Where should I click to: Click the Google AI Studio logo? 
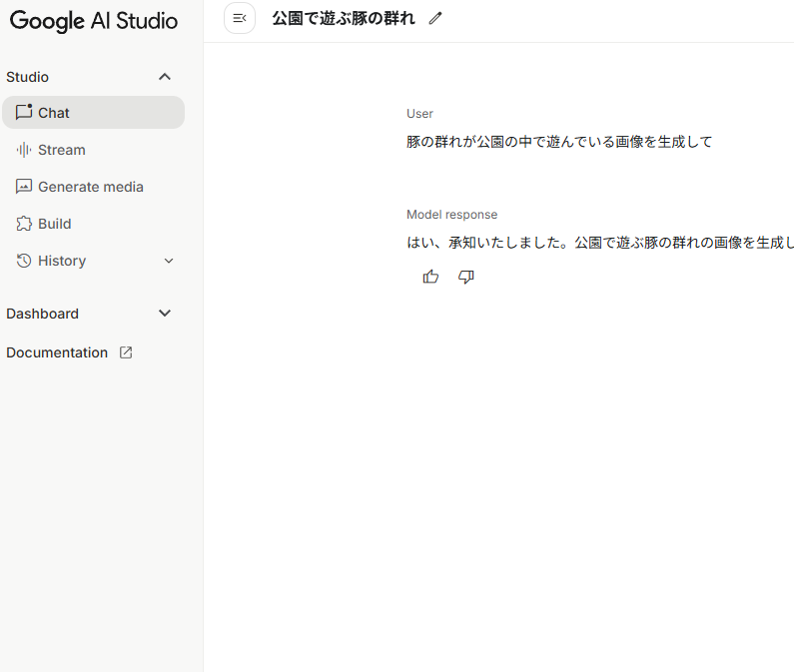point(94,21)
